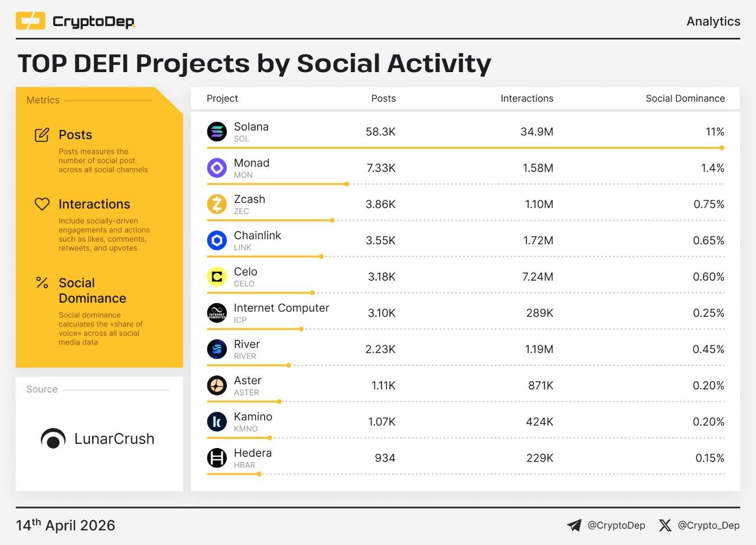The image size is (756, 545).
Task: Select the Zcash coin icon
Action: click(x=217, y=205)
